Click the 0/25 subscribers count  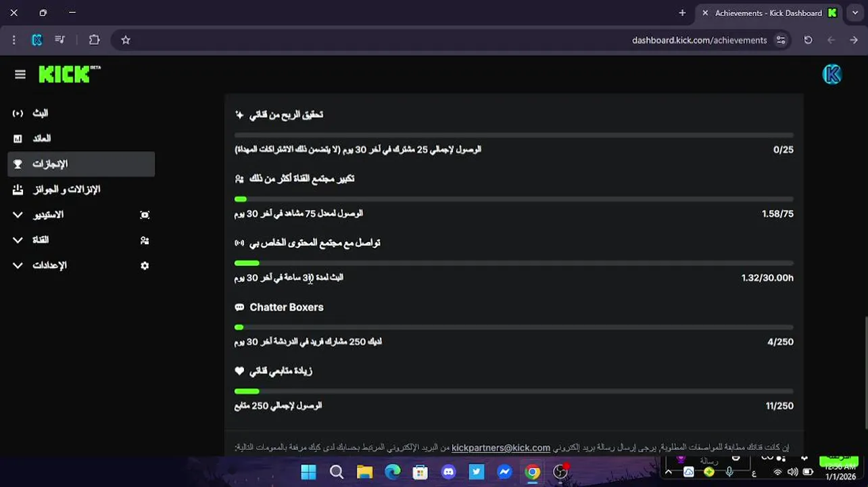click(783, 149)
